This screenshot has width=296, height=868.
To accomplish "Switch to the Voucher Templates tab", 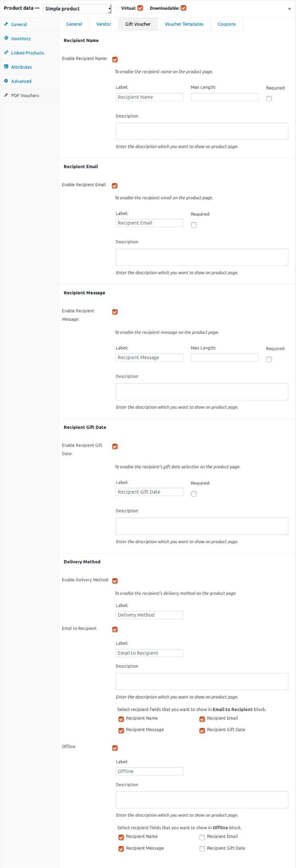I will (184, 24).
